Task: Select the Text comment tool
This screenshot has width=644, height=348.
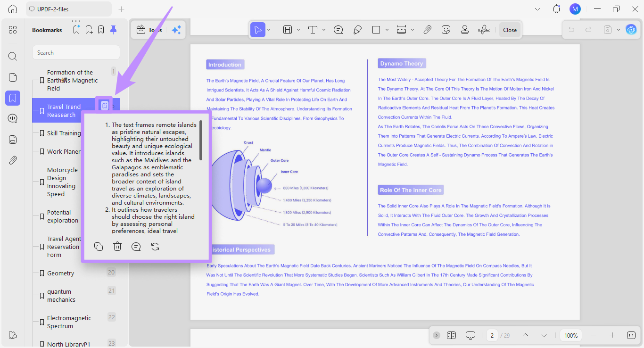Action: (x=313, y=30)
